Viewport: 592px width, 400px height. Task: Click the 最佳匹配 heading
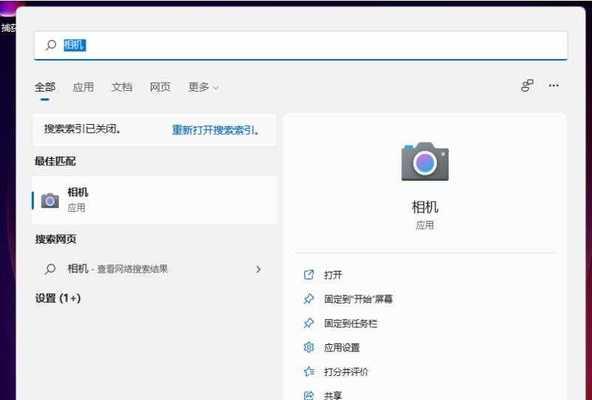[x=55, y=161]
